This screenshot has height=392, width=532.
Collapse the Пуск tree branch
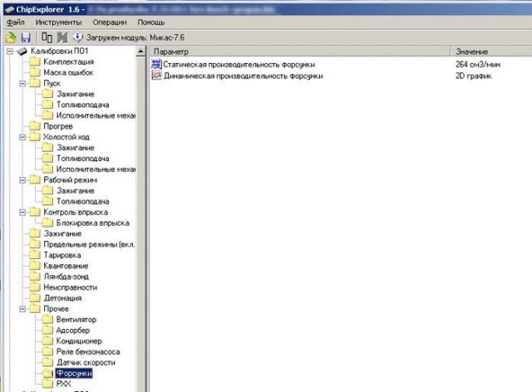22,84
